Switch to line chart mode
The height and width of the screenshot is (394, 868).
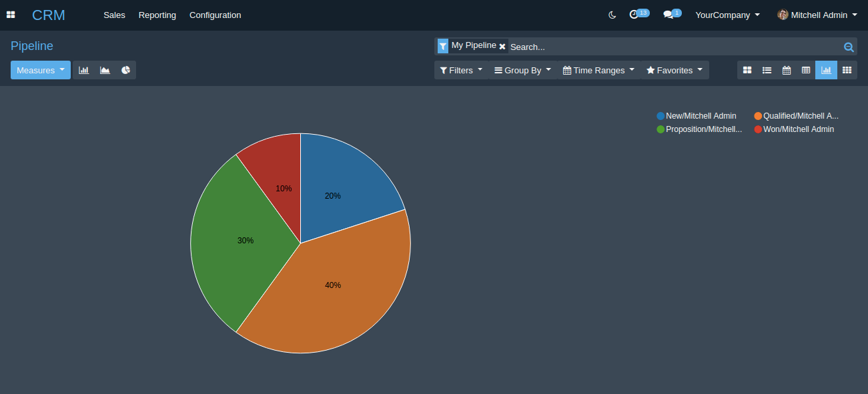[x=105, y=70]
